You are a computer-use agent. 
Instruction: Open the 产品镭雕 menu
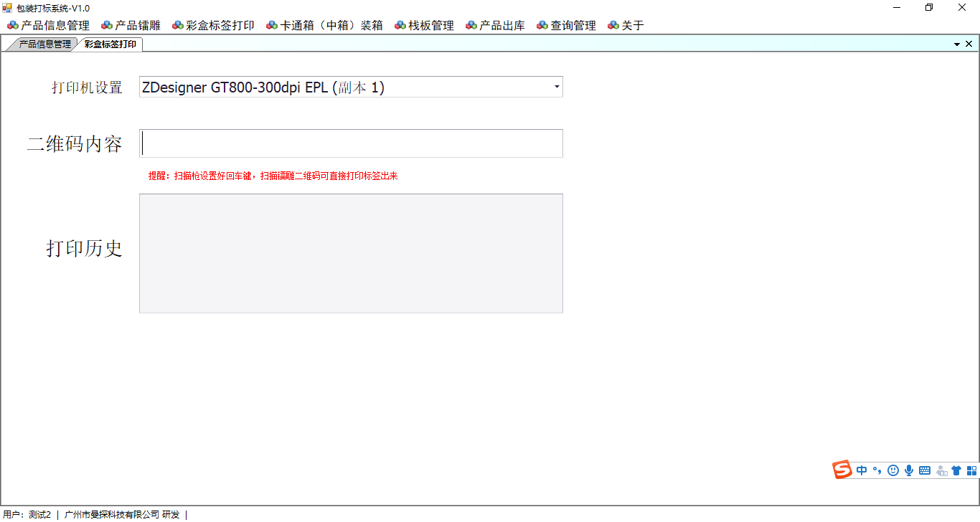click(x=131, y=25)
